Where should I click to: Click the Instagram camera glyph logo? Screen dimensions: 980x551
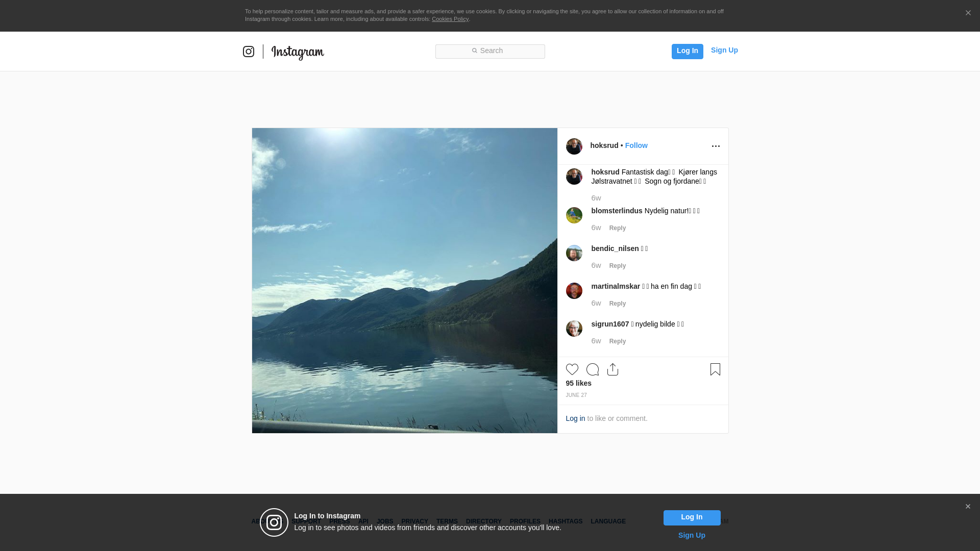[x=249, y=52]
